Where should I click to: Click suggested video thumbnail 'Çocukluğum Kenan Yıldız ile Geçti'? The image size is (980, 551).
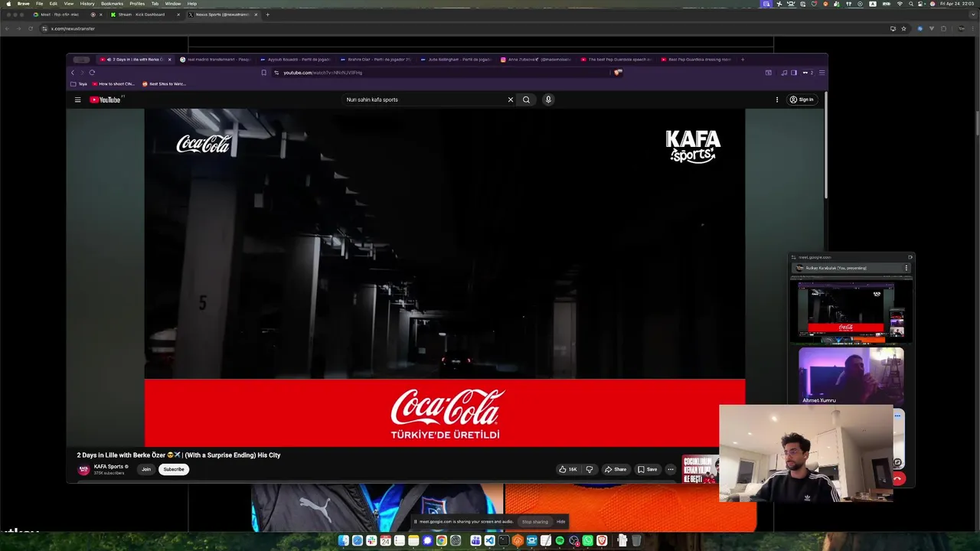pyautogui.click(x=700, y=469)
